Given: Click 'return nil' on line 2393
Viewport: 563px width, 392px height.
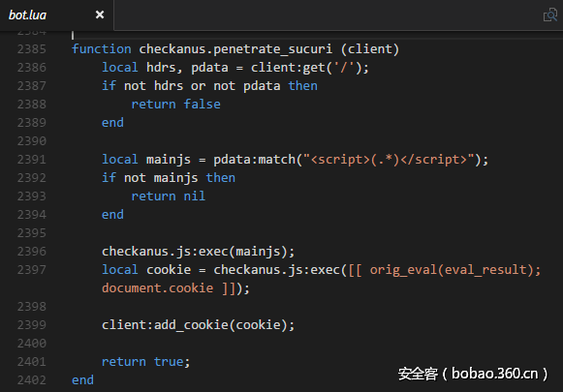Looking at the screenshot, I should click(x=169, y=196).
